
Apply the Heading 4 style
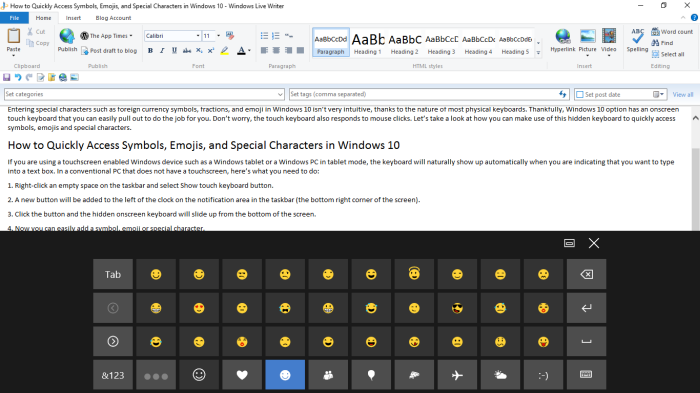click(x=479, y=43)
